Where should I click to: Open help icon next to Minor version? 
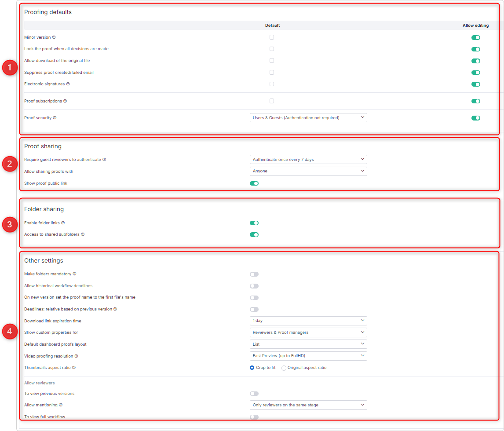pos(54,37)
